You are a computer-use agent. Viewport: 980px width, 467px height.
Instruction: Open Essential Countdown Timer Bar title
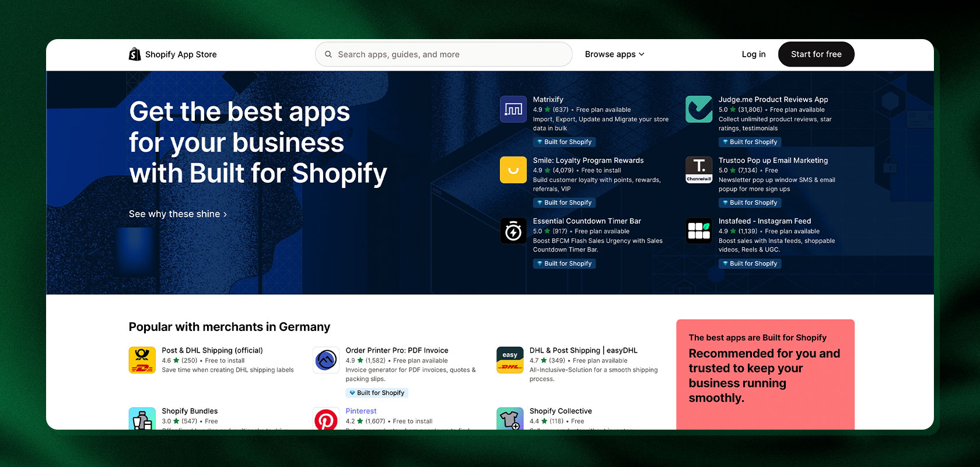[587, 221]
